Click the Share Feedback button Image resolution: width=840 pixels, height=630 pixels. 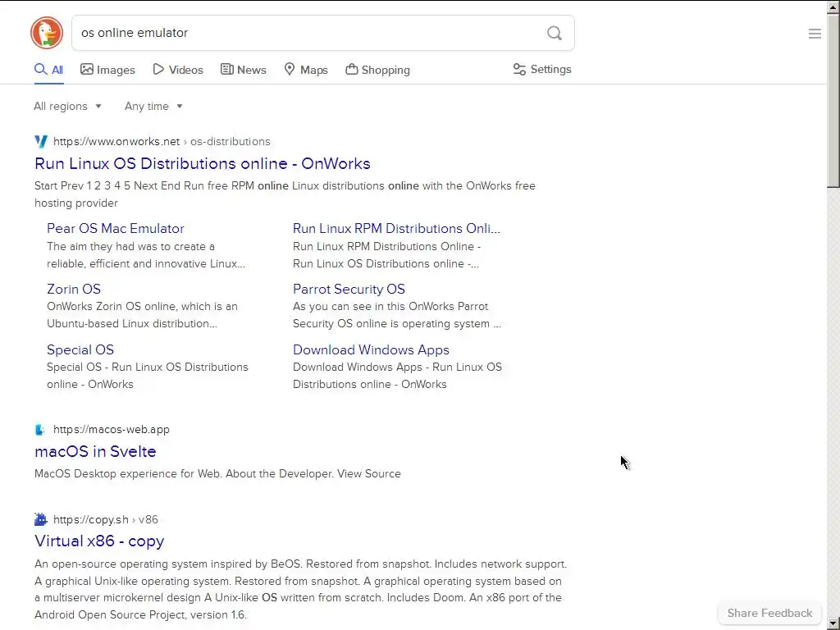[x=769, y=613]
